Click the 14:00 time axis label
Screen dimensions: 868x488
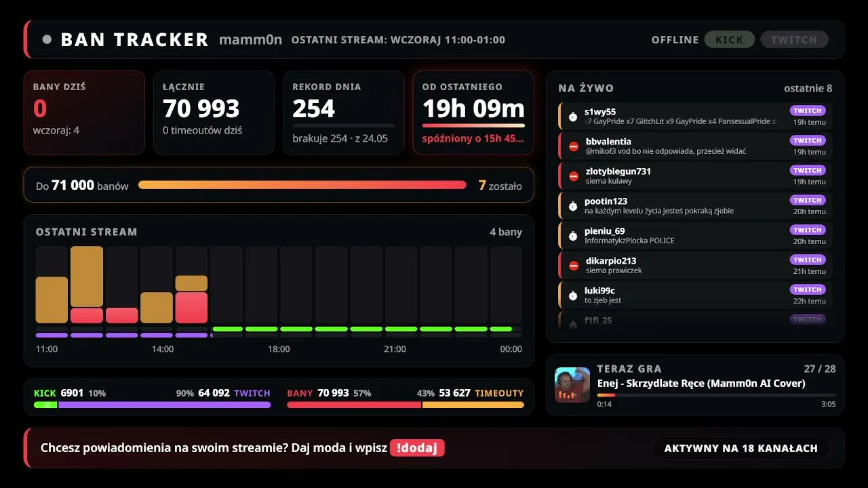(x=163, y=349)
